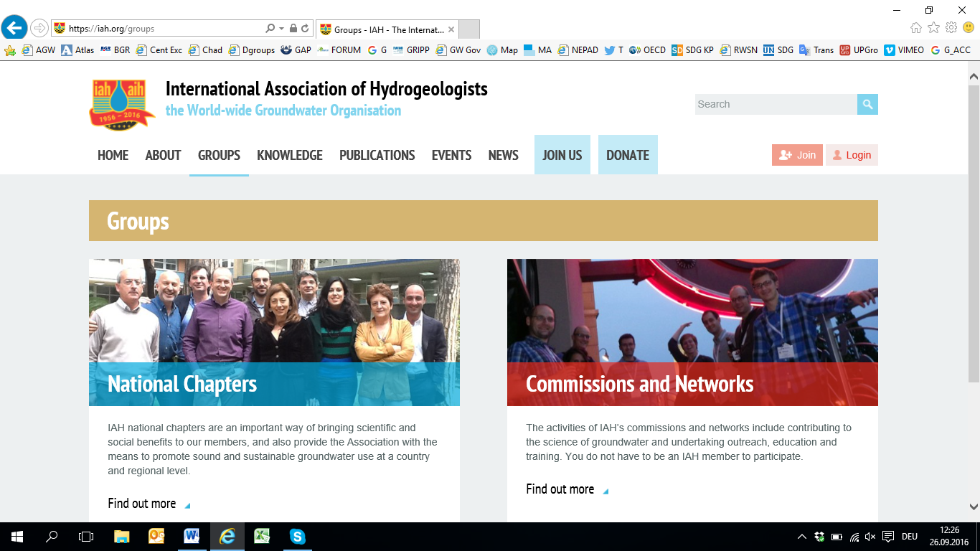Click the browser back arrow button

(x=14, y=29)
